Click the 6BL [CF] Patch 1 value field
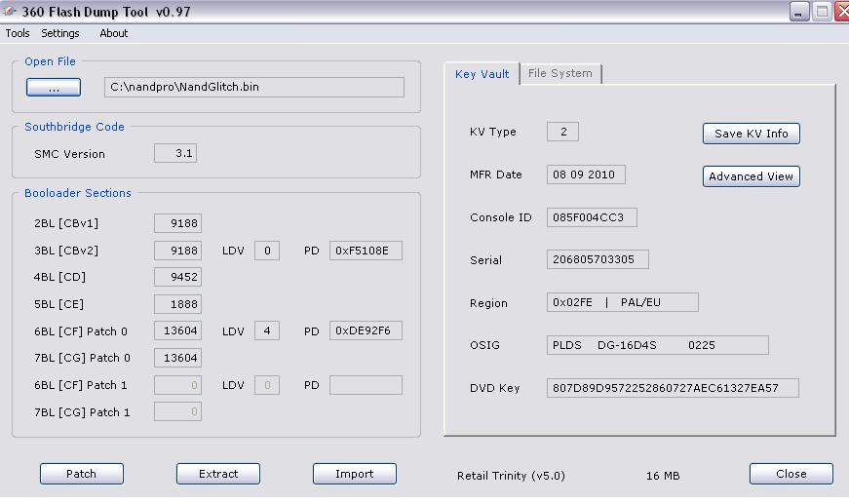The height and width of the screenshot is (504, 849). tap(177, 385)
